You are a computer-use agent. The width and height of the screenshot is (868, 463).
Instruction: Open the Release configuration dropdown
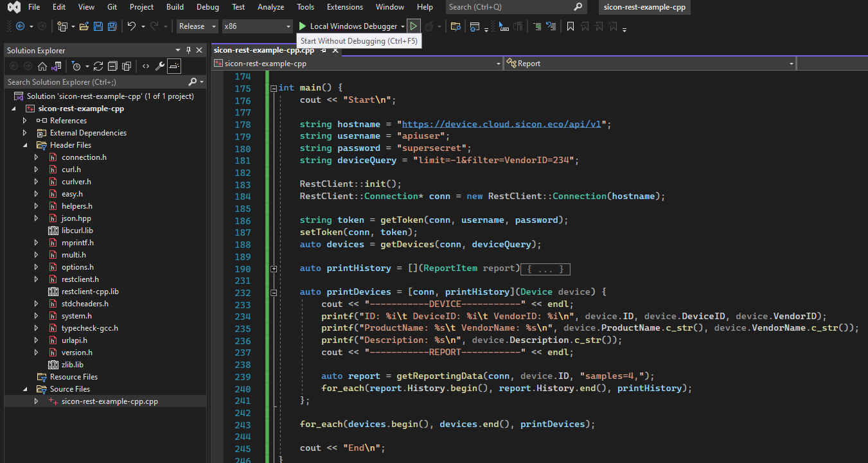click(197, 26)
